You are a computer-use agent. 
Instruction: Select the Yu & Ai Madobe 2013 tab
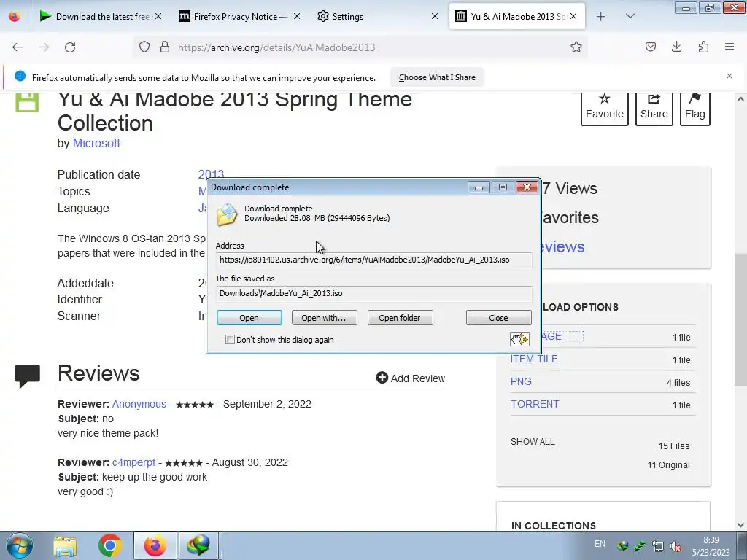tap(517, 17)
